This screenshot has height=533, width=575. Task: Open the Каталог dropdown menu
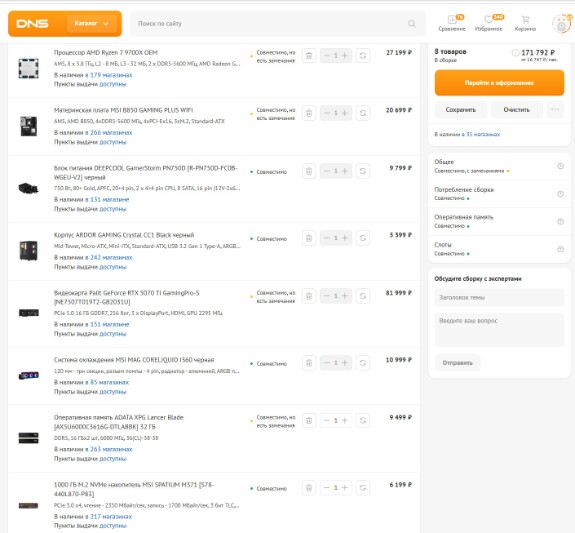coord(92,23)
